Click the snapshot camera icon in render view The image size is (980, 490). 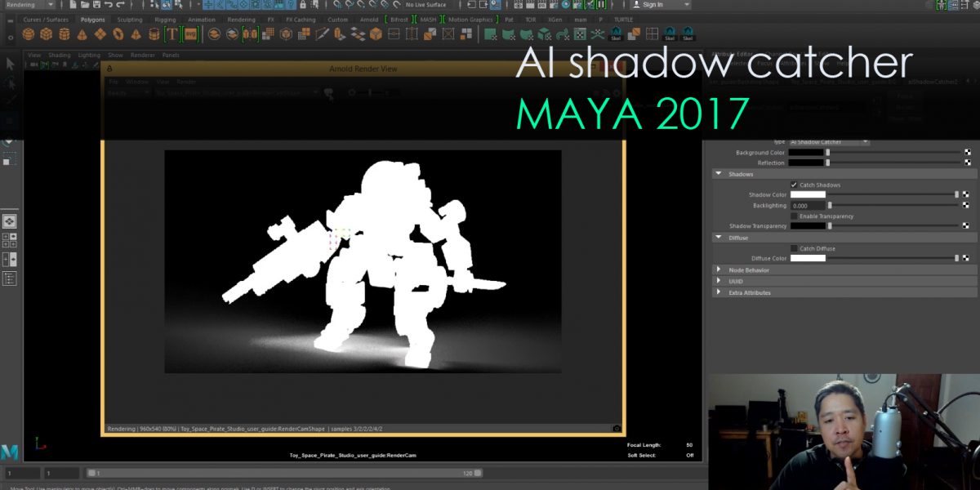[x=616, y=428]
